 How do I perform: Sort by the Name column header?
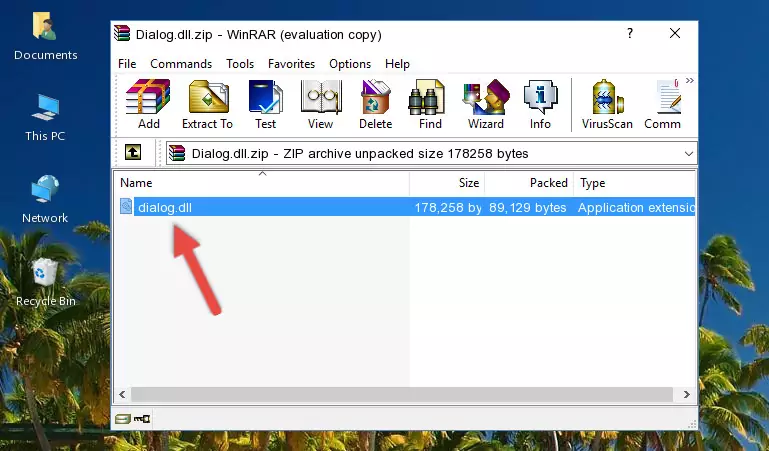[262, 183]
